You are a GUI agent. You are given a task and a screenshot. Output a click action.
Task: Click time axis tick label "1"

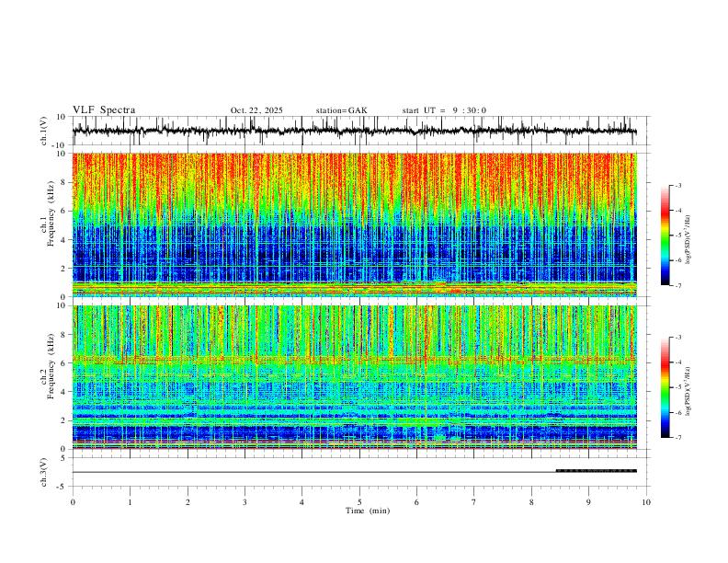(x=130, y=502)
